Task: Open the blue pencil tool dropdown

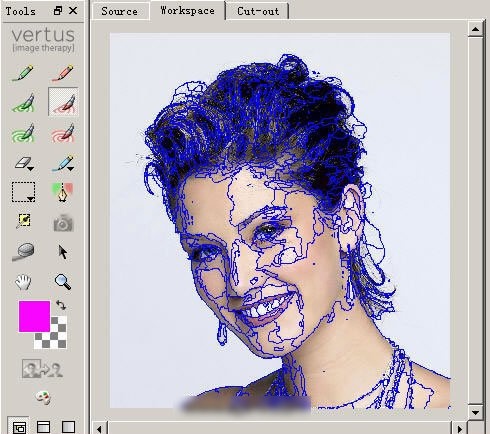Action: pos(70,169)
